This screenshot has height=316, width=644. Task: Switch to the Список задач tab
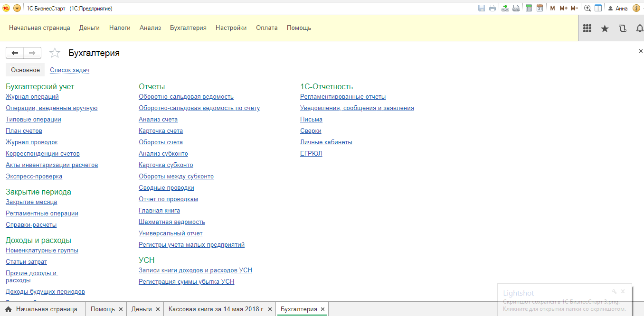click(x=69, y=70)
